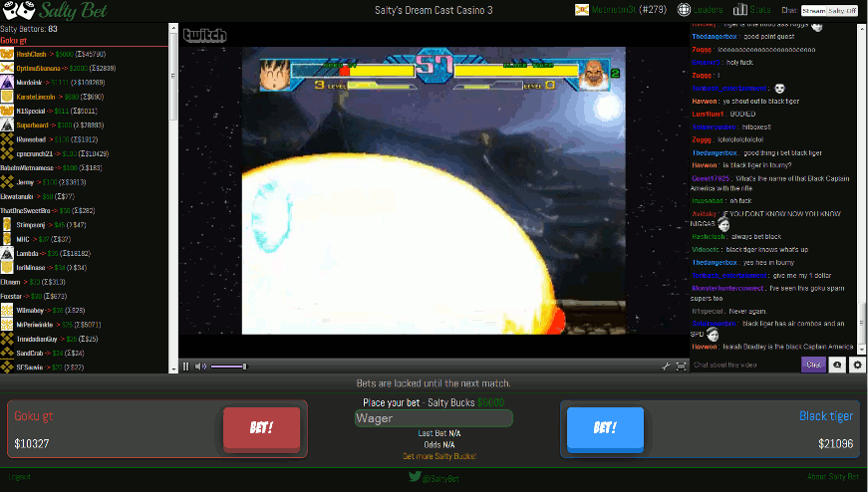This screenshot has height=492, width=868.
Task: Click Lambda's pyramid avatar
Action: tap(7, 254)
